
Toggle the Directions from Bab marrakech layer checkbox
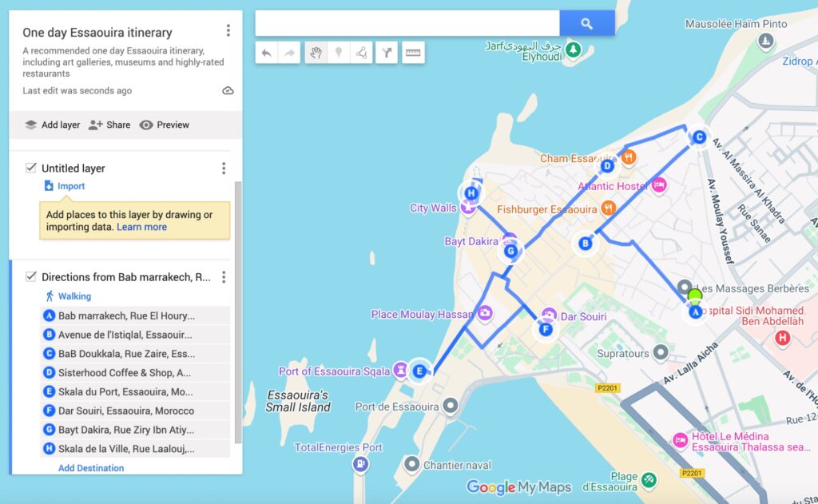(31, 276)
